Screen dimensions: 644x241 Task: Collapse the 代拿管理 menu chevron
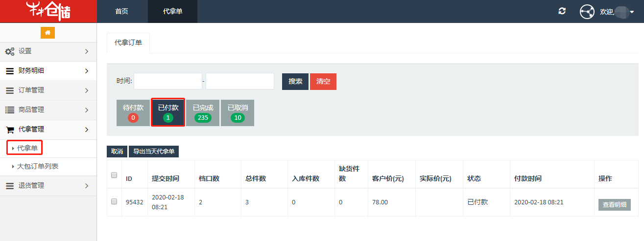pyautogui.click(x=86, y=130)
